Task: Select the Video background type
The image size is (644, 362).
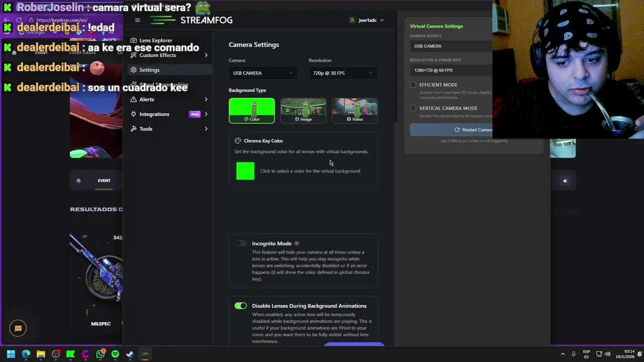Action: 355,111
